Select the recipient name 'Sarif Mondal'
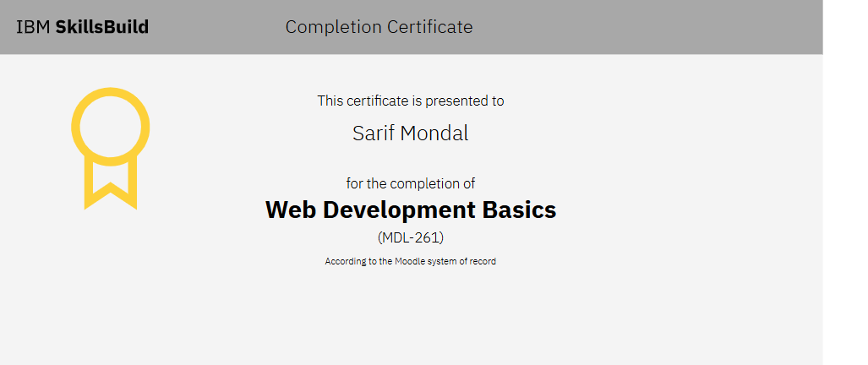Screen dimensions: 868x365 [x=411, y=133]
